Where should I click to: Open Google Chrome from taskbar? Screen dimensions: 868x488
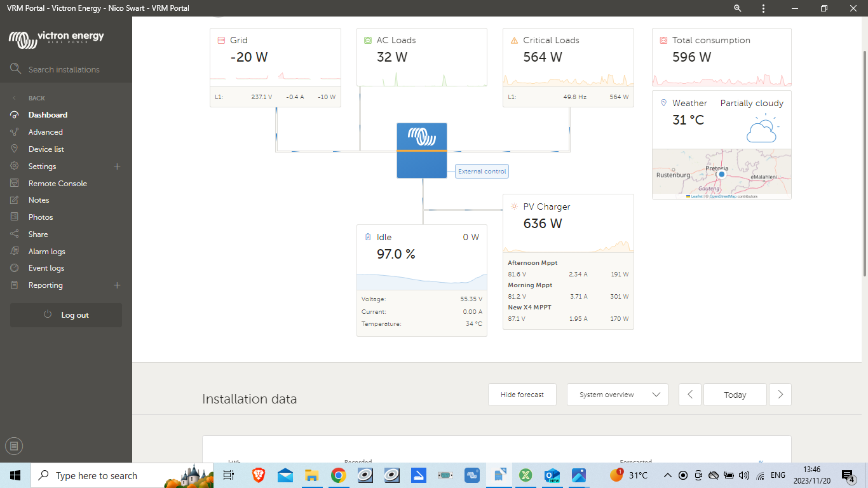[338, 475]
